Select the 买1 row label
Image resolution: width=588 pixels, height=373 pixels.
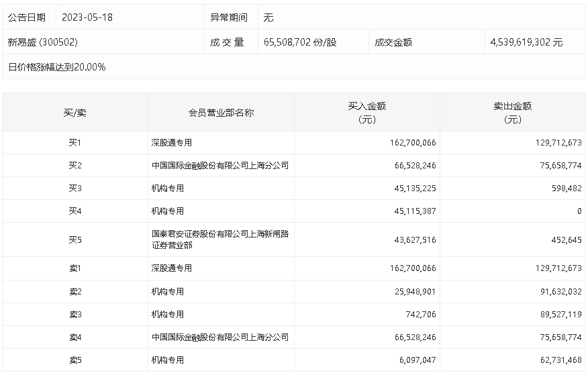[x=75, y=142]
